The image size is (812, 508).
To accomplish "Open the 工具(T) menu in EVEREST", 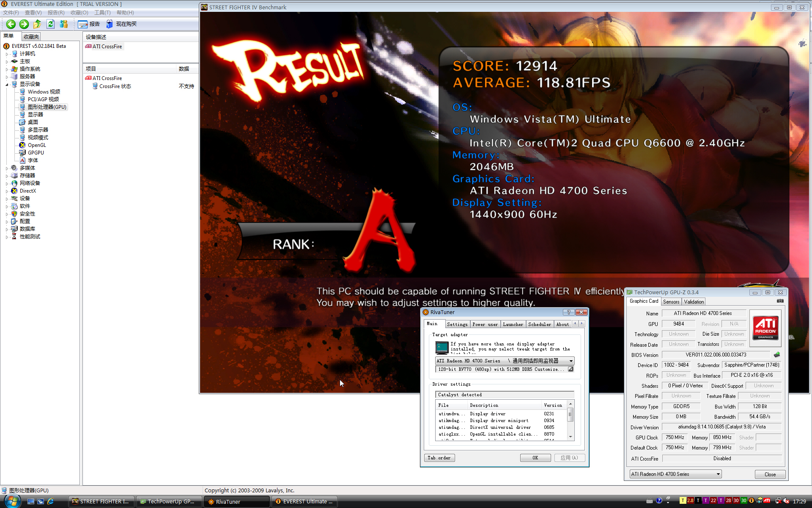I will [x=102, y=13].
